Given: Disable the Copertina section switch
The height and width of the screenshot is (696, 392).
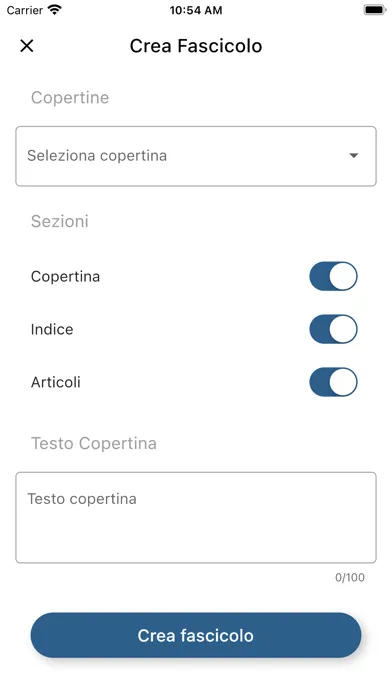Looking at the screenshot, I should [x=333, y=276].
